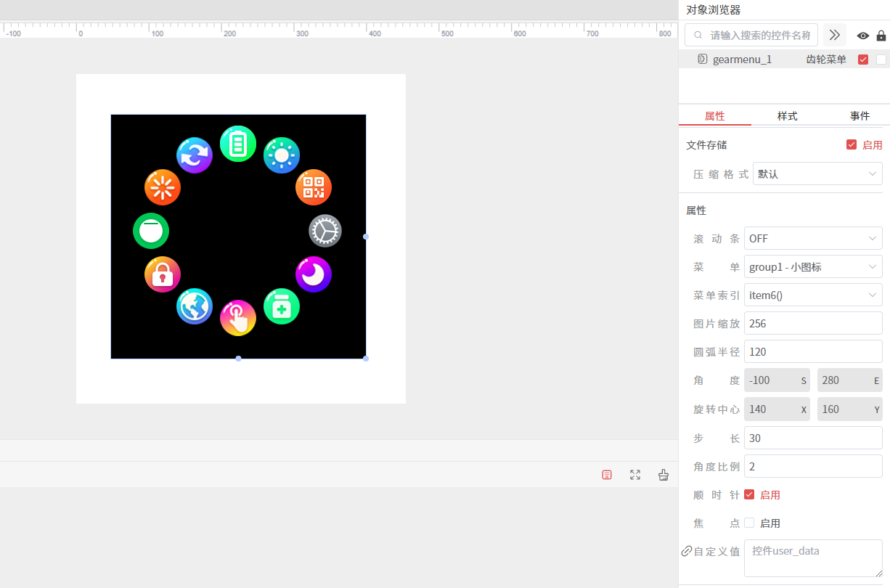Select the purple moon icon
Viewport: 890px width, 588px height.
pyautogui.click(x=314, y=274)
